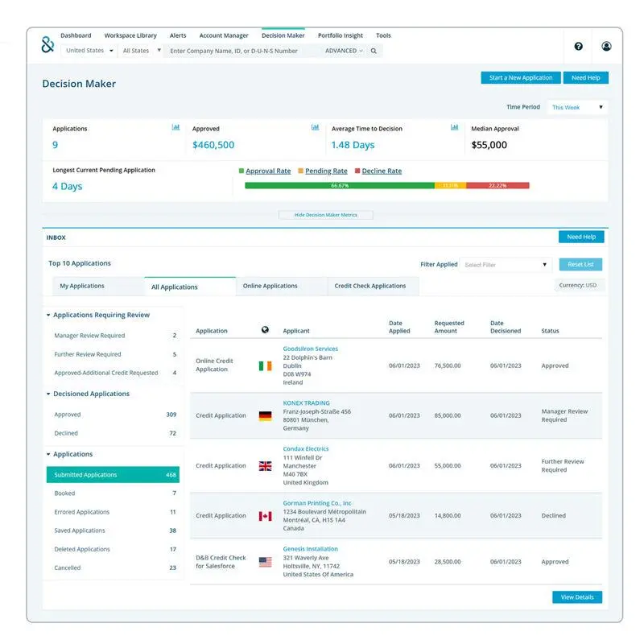Open the Dashboard menu
The width and height of the screenshot is (644, 644).
pos(76,35)
